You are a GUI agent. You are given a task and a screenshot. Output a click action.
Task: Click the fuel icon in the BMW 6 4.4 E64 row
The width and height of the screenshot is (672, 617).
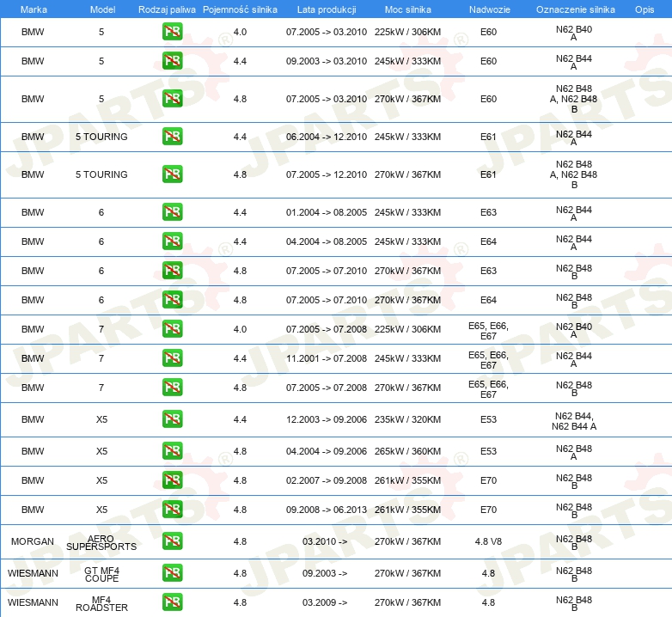(172, 241)
